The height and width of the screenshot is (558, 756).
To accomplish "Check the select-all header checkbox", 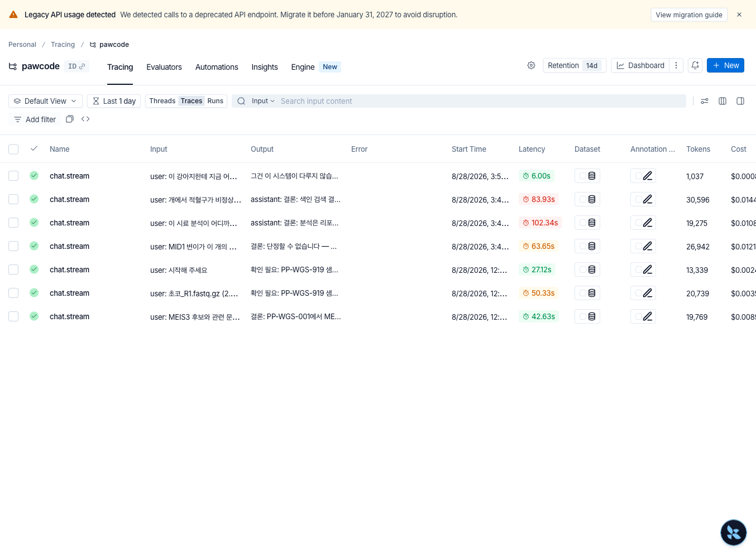I will [13, 149].
